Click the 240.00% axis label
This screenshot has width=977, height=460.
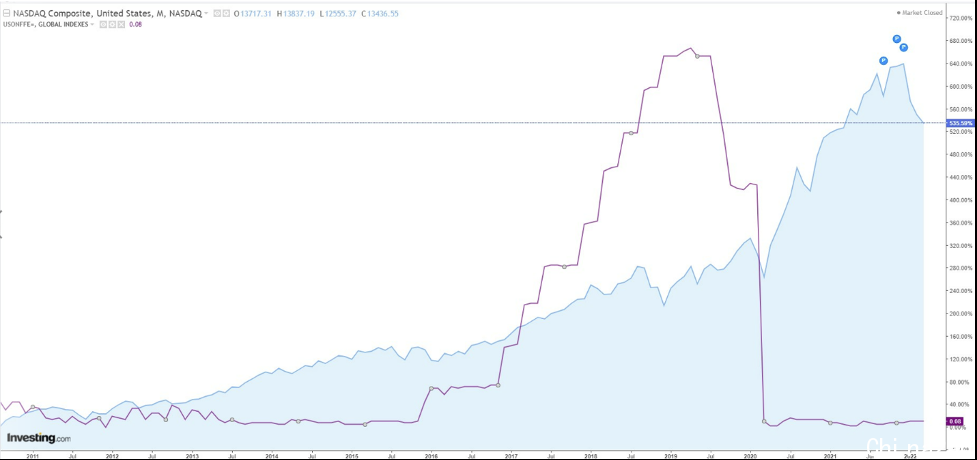tap(962, 292)
